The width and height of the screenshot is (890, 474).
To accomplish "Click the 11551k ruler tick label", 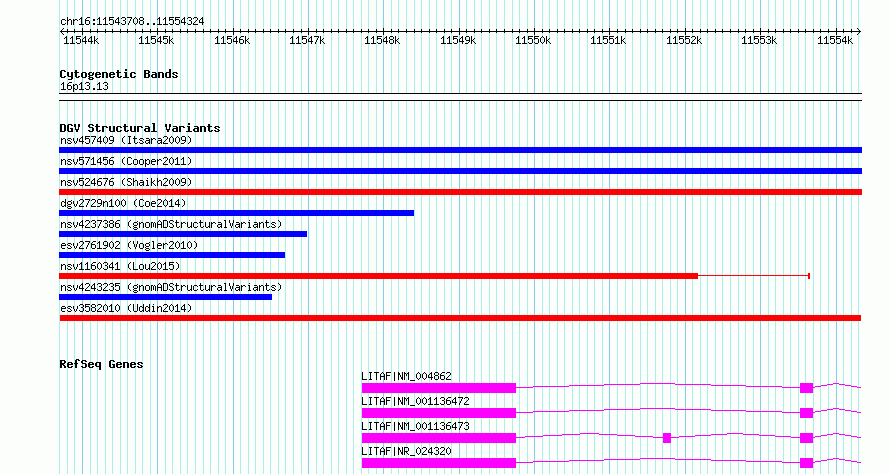I will point(608,40).
